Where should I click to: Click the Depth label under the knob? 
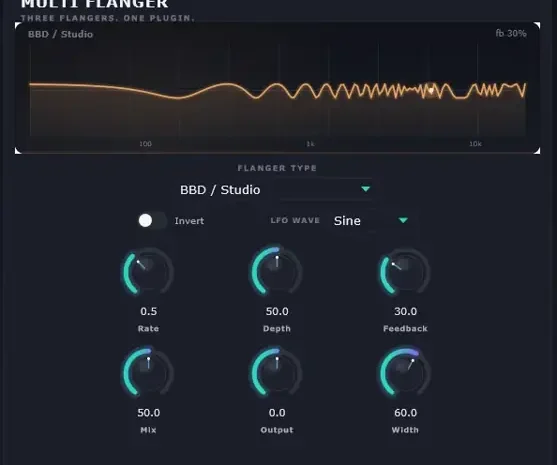coord(277,329)
